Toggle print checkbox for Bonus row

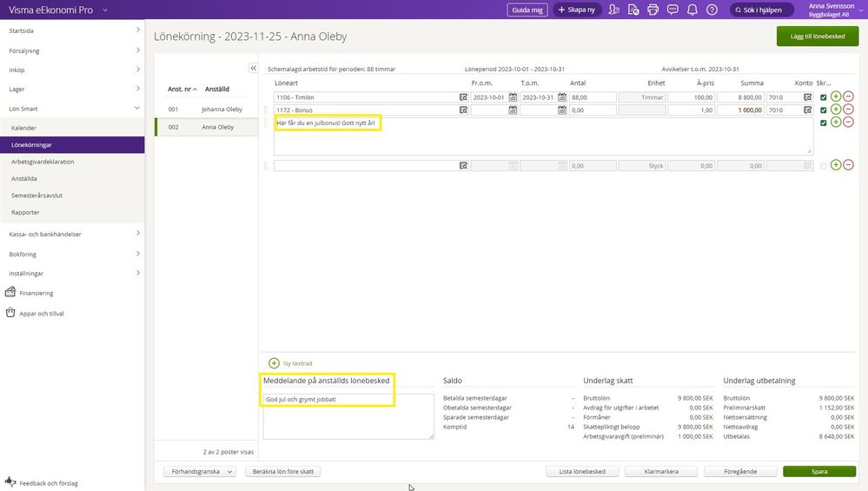pyautogui.click(x=824, y=110)
